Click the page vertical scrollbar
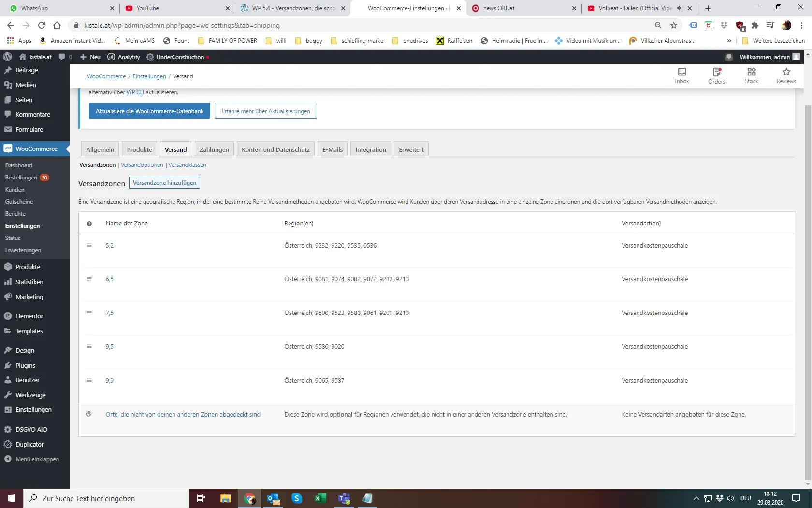Image resolution: width=812 pixels, height=508 pixels. click(808, 290)
